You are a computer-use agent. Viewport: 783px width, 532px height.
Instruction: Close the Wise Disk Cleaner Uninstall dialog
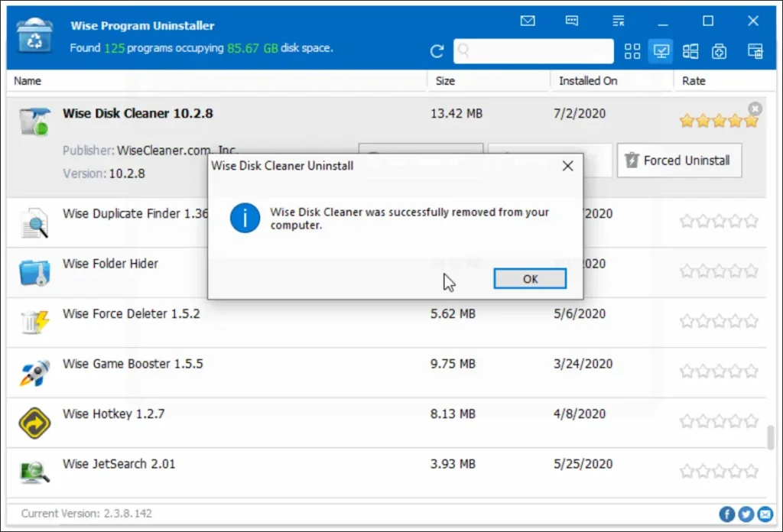568,166
